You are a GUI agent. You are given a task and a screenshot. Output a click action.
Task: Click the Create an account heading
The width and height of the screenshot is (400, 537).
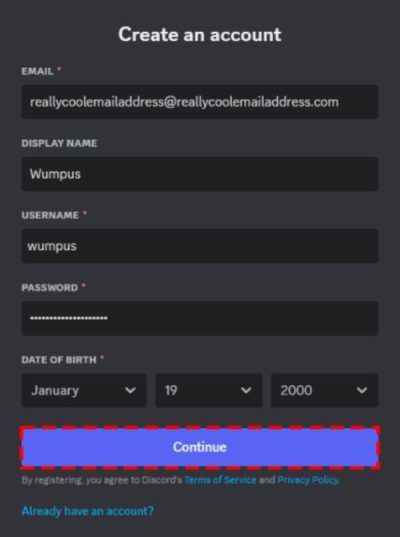[200, 35]
